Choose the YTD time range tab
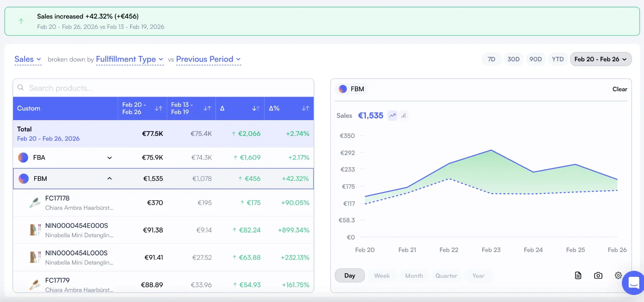This screenshot has height=302, width=644. pos(558,59)
